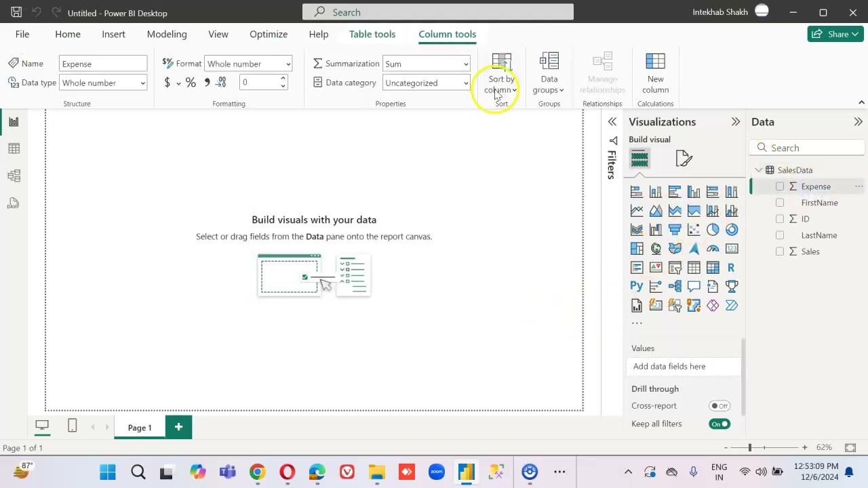The height and width of the screenshot is (488, 868).
Task: Add the globe Map visual
Action: click(x=656, y=249)
